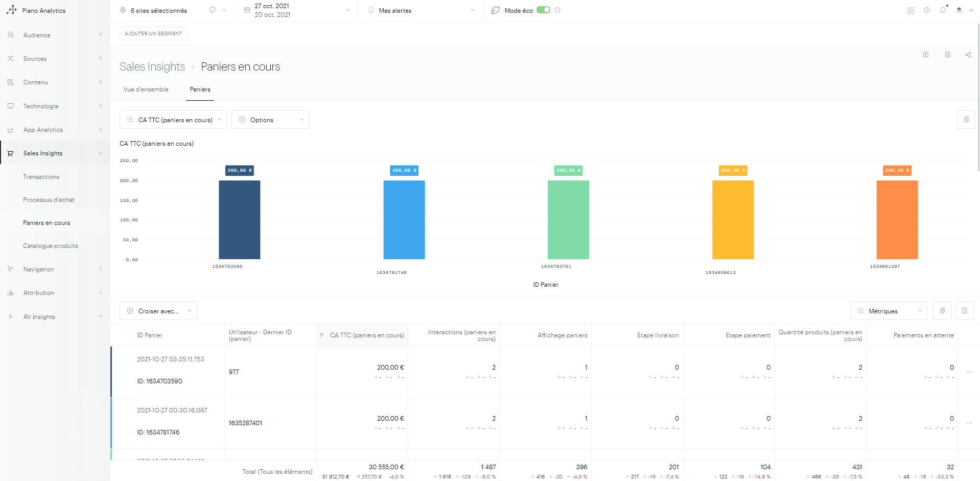This screenshot has height=481, width=980.
Task: Open Transactions in the sidebar
Action: tap(41, 177)
